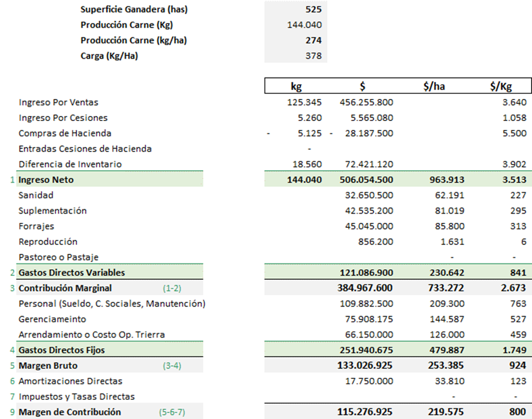
Task: Click the Margen Bruto formula note (3-4)
Action: point(172,366)
